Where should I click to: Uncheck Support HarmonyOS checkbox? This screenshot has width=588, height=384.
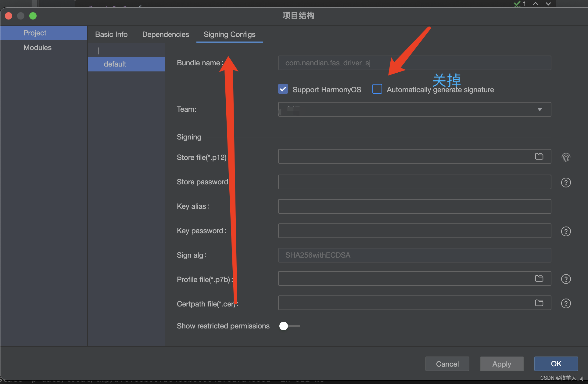tap(283, 89)
